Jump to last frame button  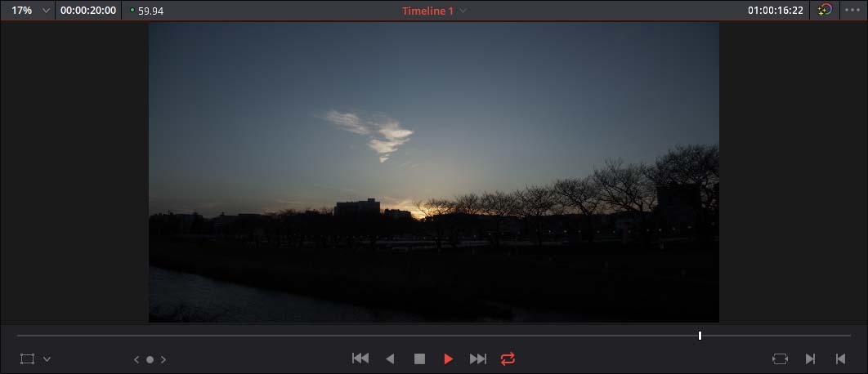tap(478, 359)
